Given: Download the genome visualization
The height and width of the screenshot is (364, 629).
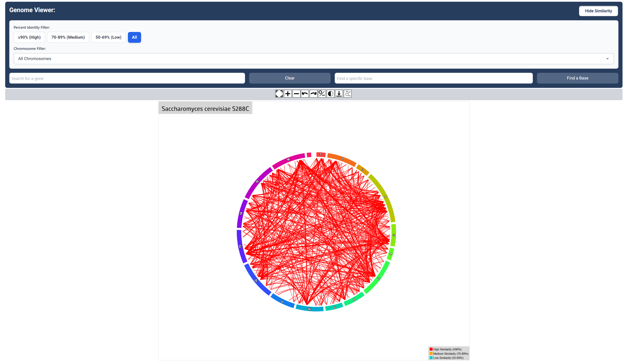Looking at the screenshot, I should point(339,94).
